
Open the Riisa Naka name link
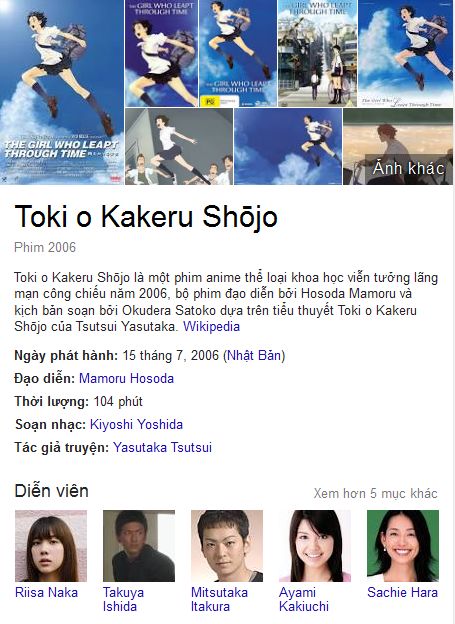point(46,593)
